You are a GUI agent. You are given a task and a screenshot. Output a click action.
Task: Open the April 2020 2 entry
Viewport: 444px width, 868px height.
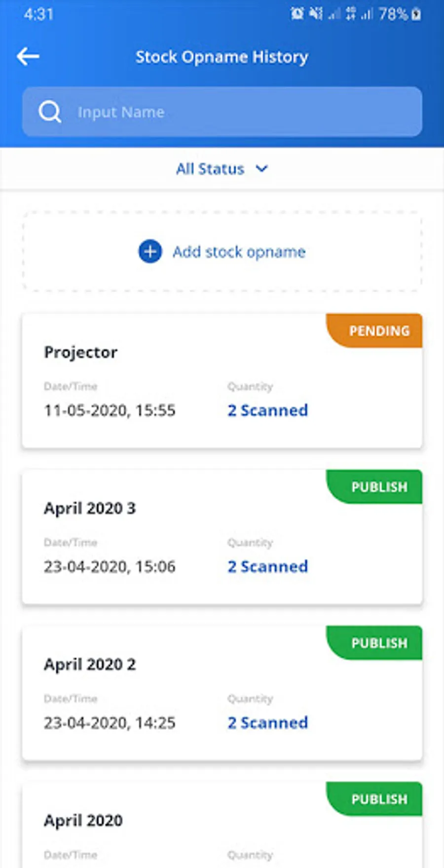90,665
